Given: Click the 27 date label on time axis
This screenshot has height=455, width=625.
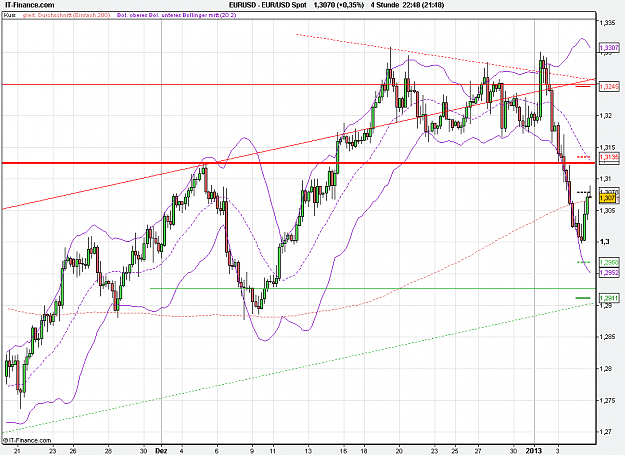Looking at the screenshot, I should pyautogui.click(x=478, y=451).
